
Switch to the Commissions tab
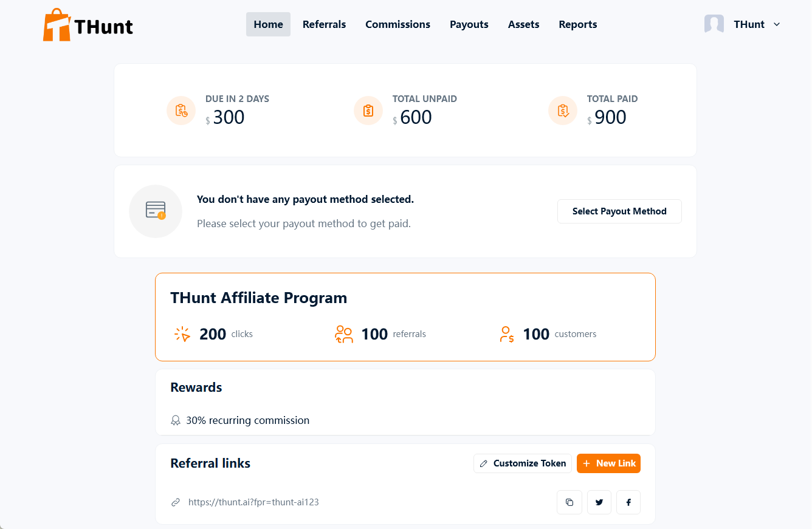pyautogui.click(x=397, y=24)
